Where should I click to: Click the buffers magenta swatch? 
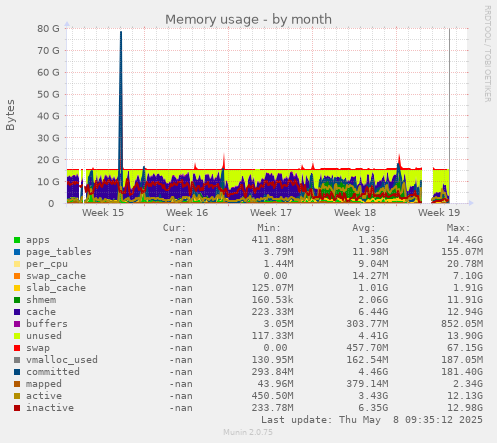(17, 324)
